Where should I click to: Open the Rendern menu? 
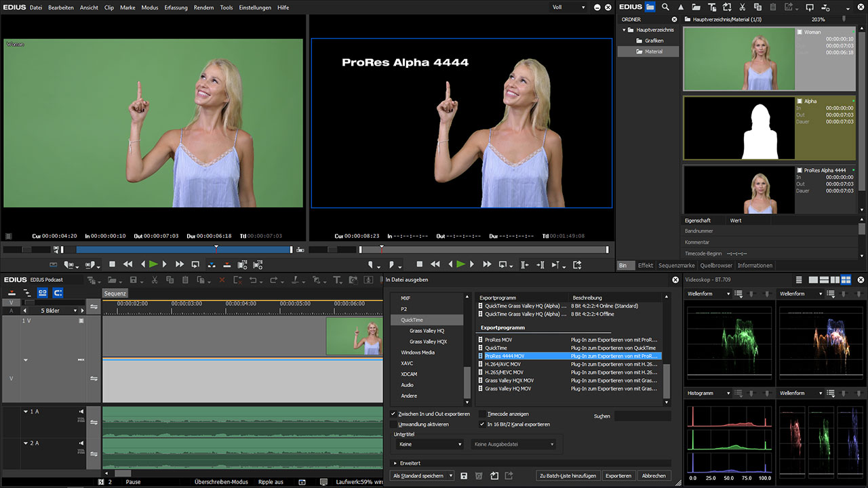click(x=203, y=7)
